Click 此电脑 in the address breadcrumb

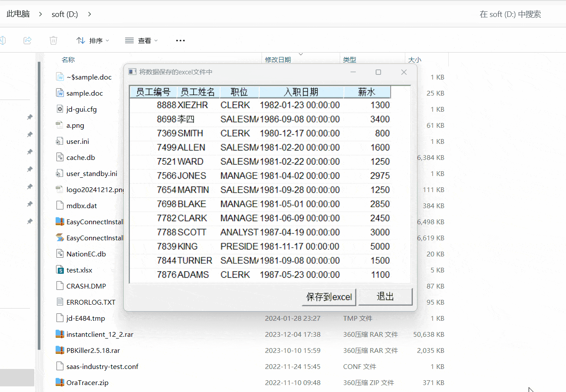(x=18, y=14)
